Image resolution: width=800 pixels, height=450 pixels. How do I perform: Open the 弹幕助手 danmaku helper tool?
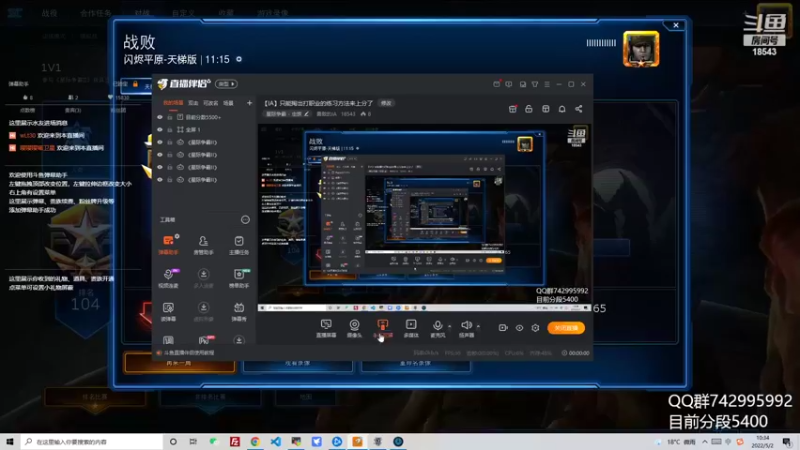(168, 244)
